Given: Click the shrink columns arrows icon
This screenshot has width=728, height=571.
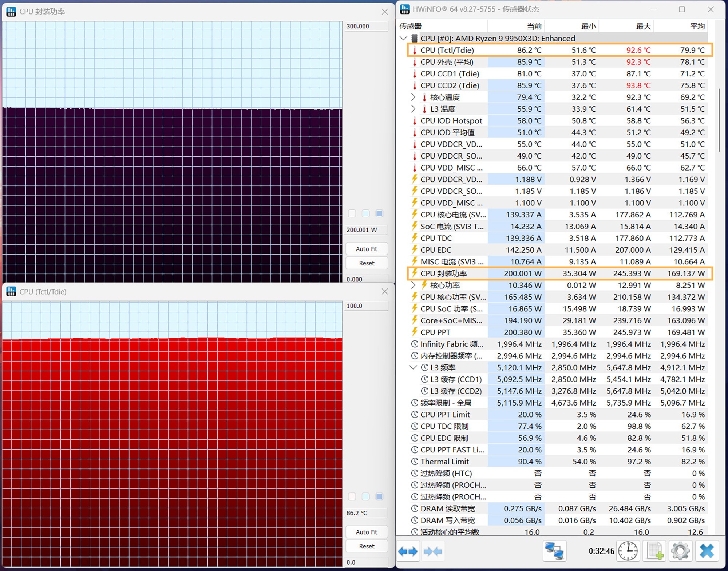Looking at the screenshot, I should (x=433, y=551).
